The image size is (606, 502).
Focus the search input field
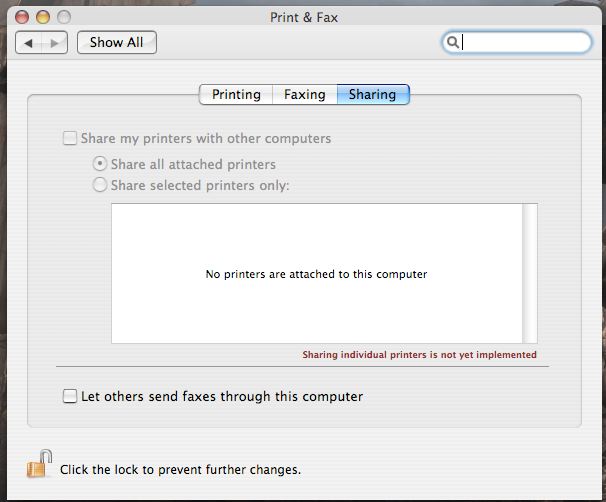(x=517, y=42)
